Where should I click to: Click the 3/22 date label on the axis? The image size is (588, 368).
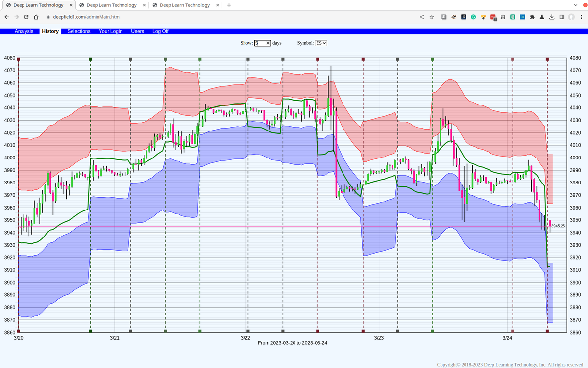245,338
